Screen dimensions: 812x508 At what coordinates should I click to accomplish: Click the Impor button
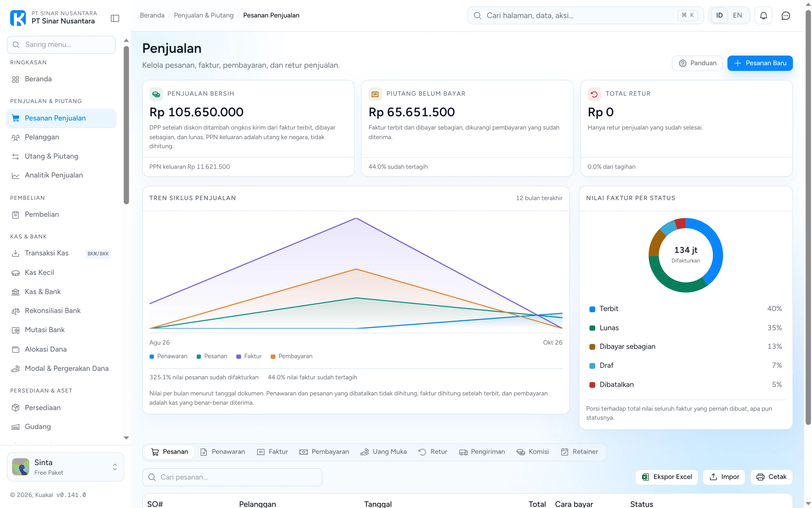[x=724, y=478]
